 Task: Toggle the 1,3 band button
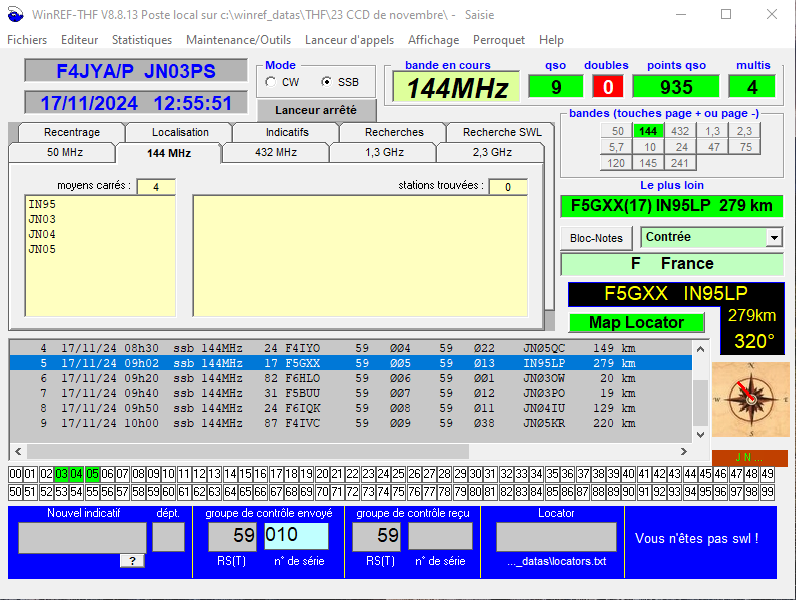(x=712, y=131)
